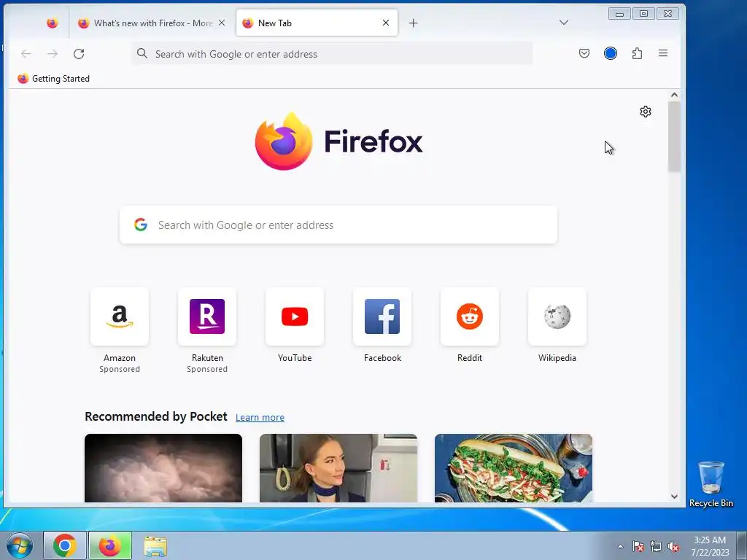This screenshot has height=560, width=747.
Task: Open the Getting Started bookmark
Action: [x=53, y=79]
